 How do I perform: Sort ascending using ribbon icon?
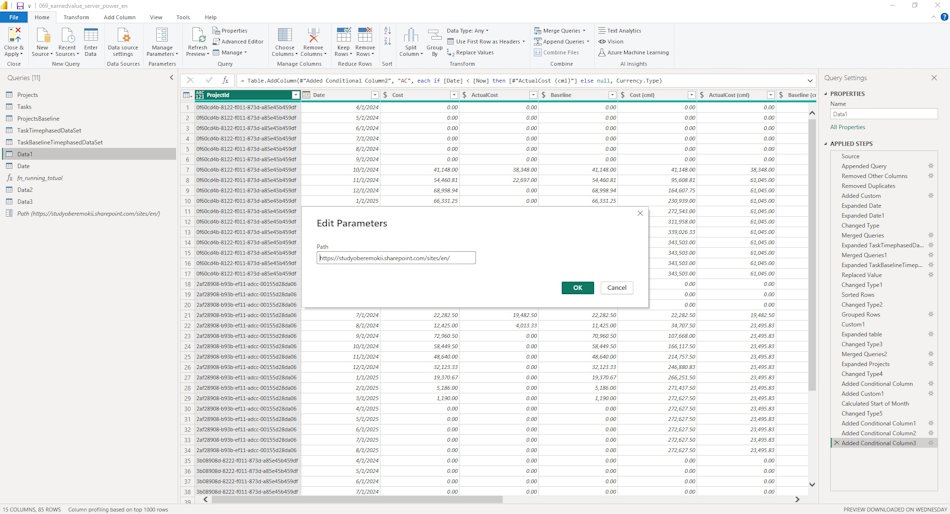click(388, 31)
